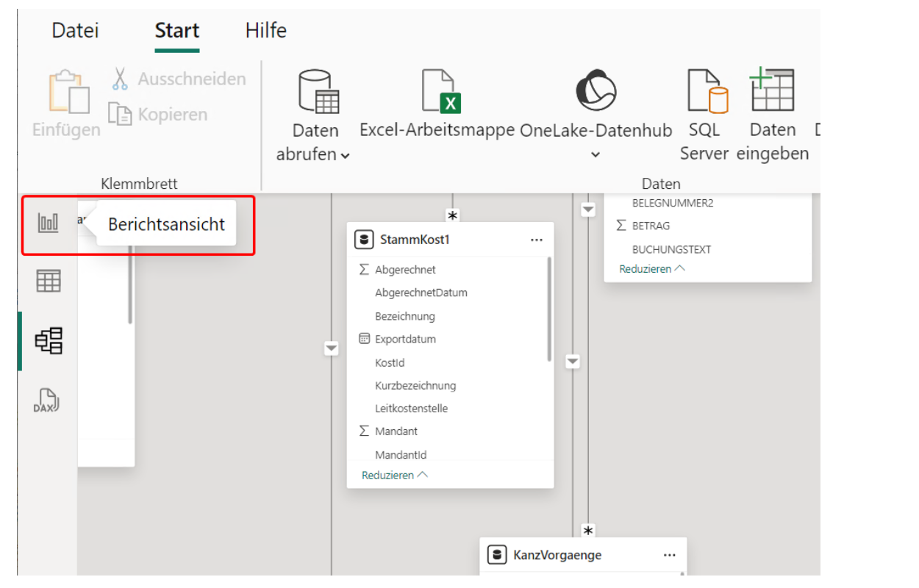The width and height of the screenshot is (919, 588).
Task: Collapse StammKost1 table via Reduzieren
Action: (x=394, y=476)
